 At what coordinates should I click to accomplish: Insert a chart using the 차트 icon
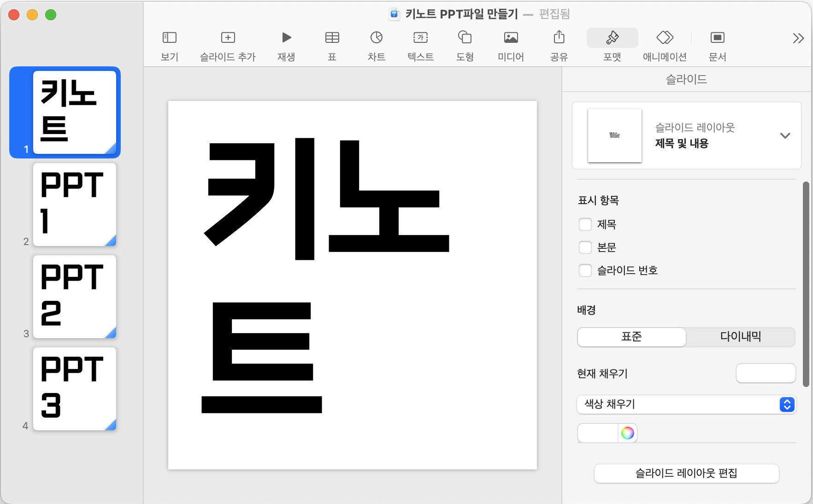(x=376, y=46)
